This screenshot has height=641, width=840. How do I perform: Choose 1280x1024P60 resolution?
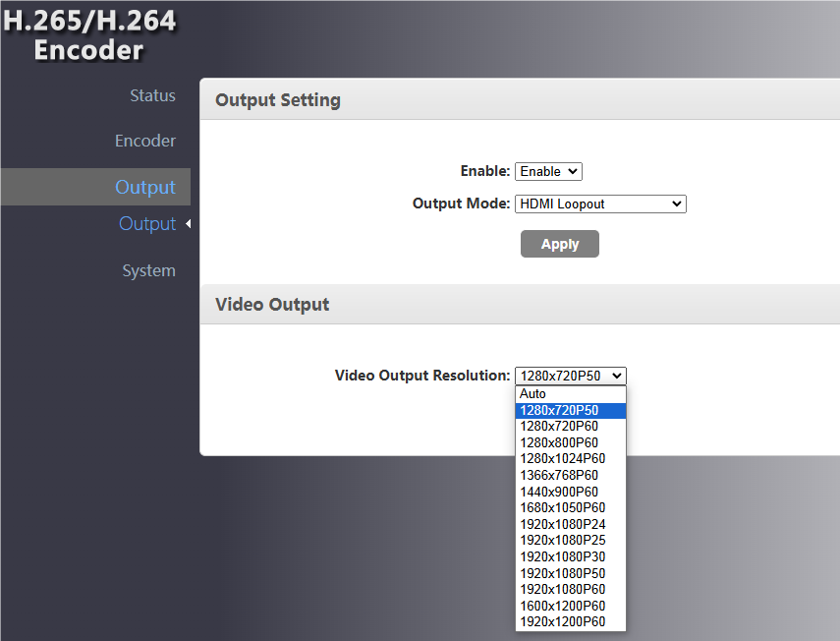click(571, 459)
